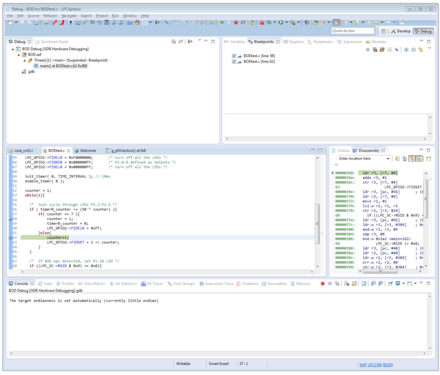Open the Problems tab
Viewport: 440px width, 375px height.
248,284
